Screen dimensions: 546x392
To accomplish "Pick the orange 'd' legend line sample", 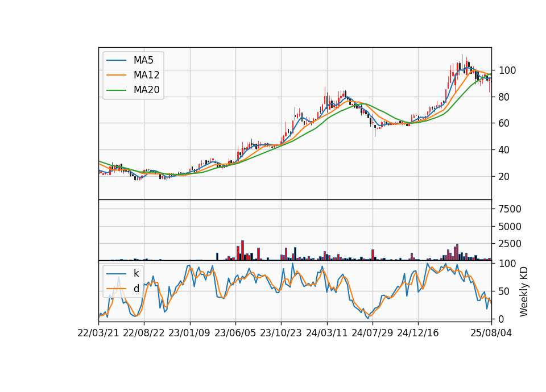I will point(116,289).
